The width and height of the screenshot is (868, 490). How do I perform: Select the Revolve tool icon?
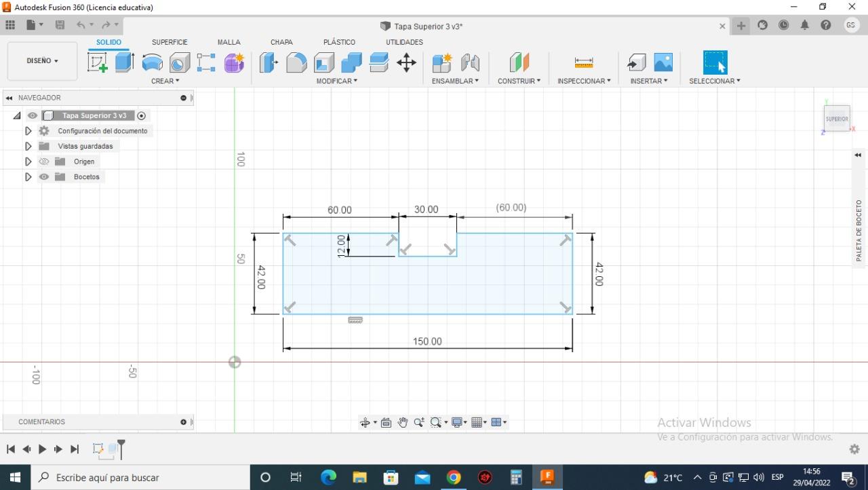(x=152, y=62)
